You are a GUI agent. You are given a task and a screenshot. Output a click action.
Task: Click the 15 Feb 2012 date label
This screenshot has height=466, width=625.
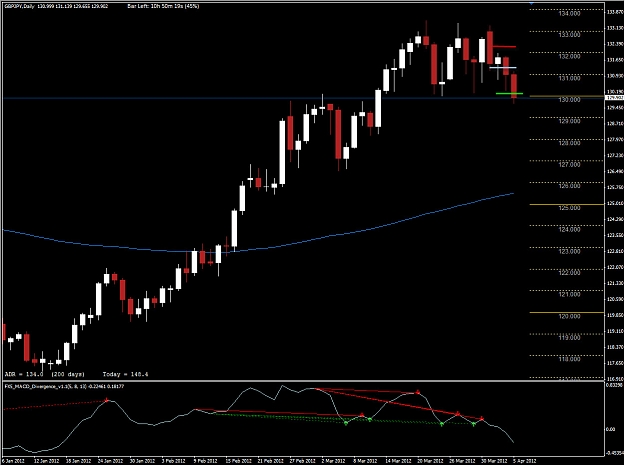[238, 461]
